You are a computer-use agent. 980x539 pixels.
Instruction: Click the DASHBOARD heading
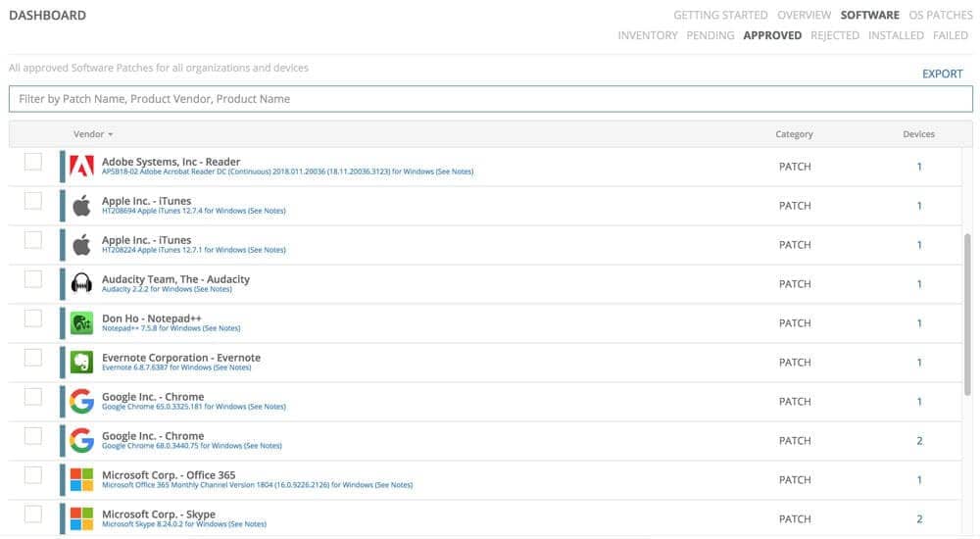click(x=47, y=15)
